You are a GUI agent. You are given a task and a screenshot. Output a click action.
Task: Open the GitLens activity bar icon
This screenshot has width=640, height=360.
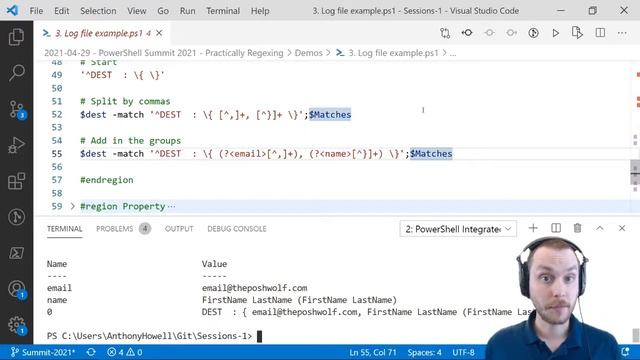(16, 217)
